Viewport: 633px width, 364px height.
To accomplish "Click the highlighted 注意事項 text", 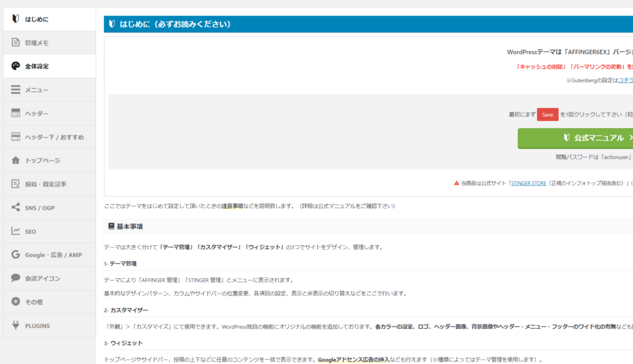I will pyautogui.click(x=232, y=206).
